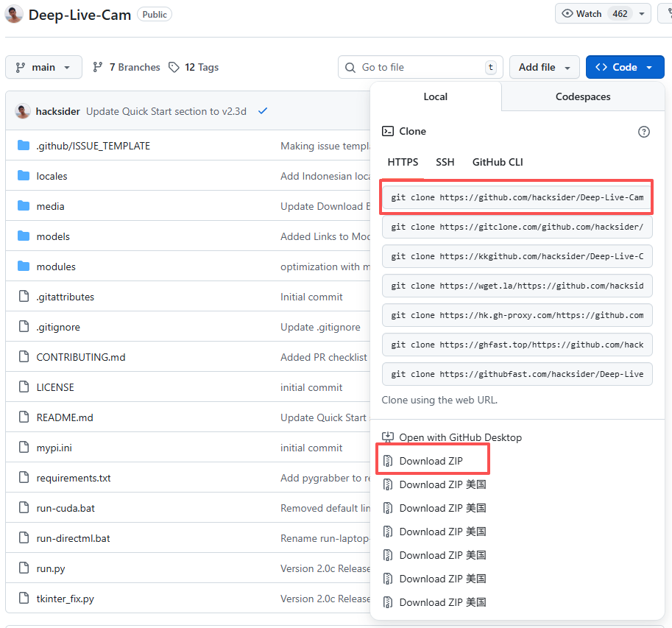This screenshot has height=628, width=672.
Task: Open the 12 Tags link
Action: 194,67
